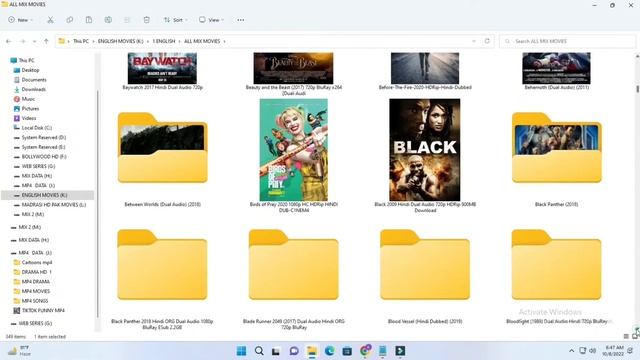Open MP4 MOVIES folder in sidebar
The width and height of the screenshot is (640, 360).
tap(36, 291)
